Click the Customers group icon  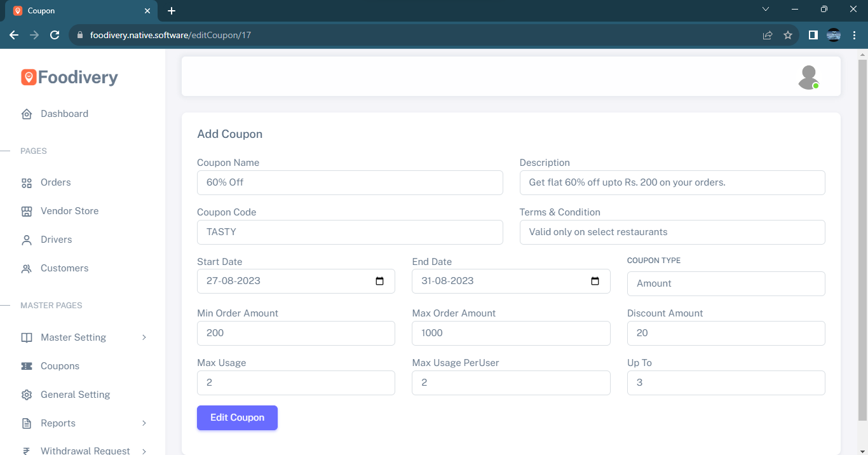click(x=27, y=269)
